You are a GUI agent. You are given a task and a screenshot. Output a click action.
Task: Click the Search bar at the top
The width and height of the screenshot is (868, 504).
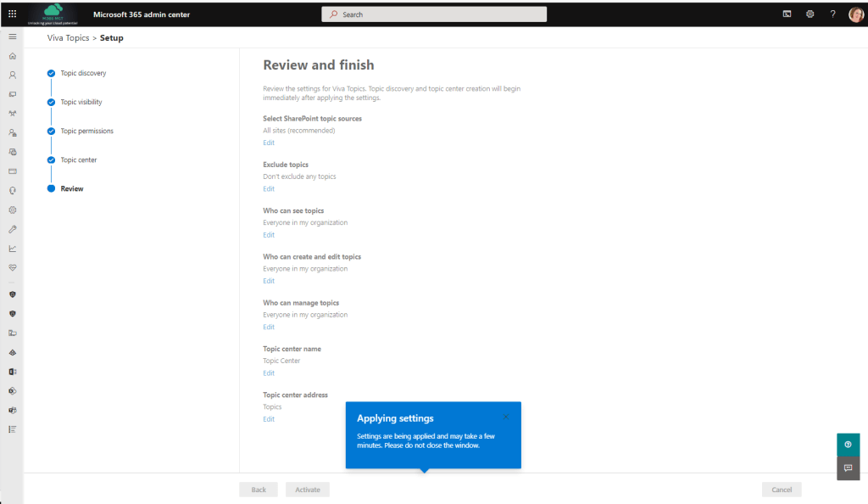tap(433, 14)
